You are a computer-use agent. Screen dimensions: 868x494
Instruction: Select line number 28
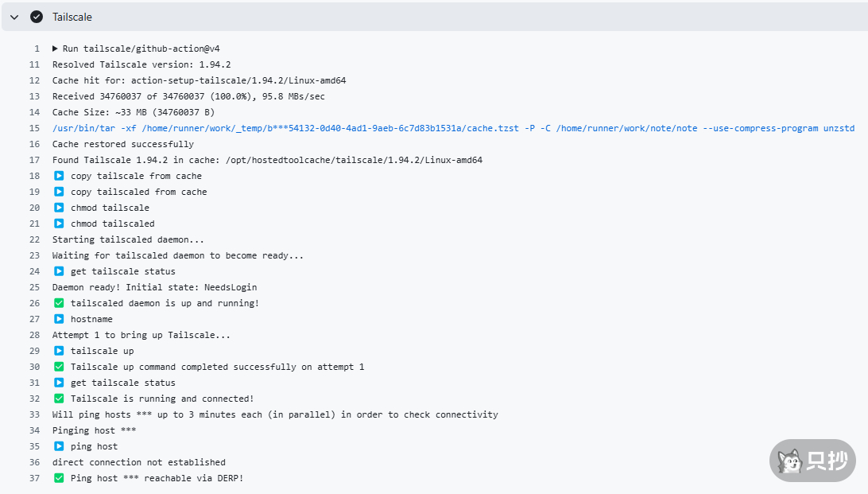(x=34, y=335)
